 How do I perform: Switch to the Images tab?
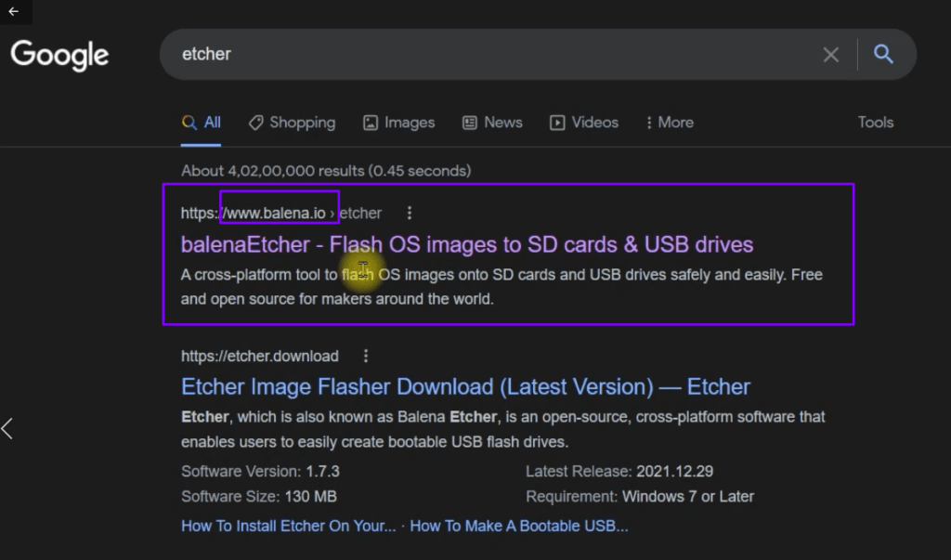399,123
